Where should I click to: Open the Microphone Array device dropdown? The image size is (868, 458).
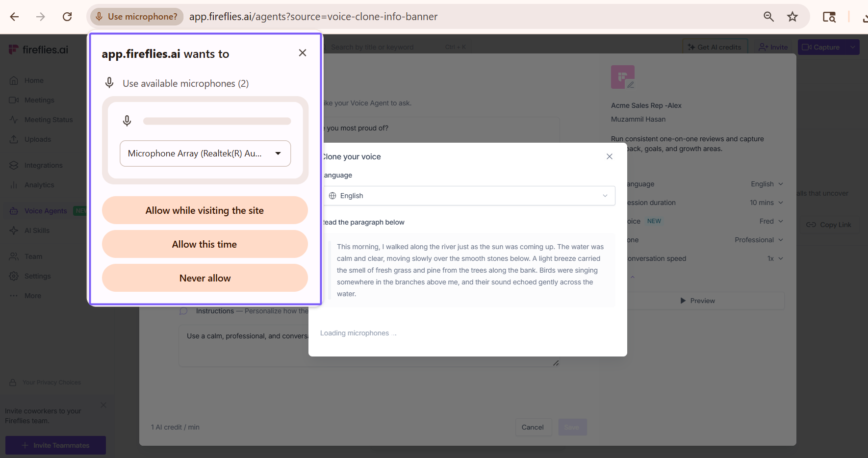pyautogui.click(x=205, y=153)
